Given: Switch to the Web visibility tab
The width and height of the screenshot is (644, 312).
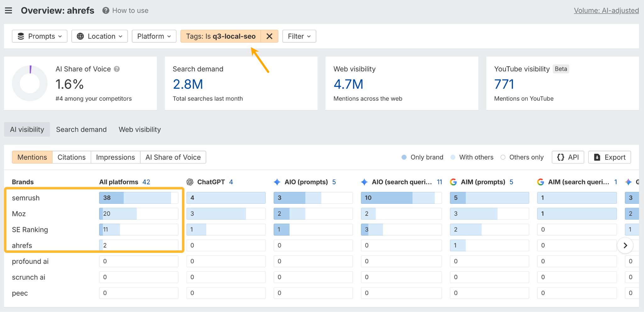Looking at the screenshot, I should pyautogui.click(x=140, y=129).
